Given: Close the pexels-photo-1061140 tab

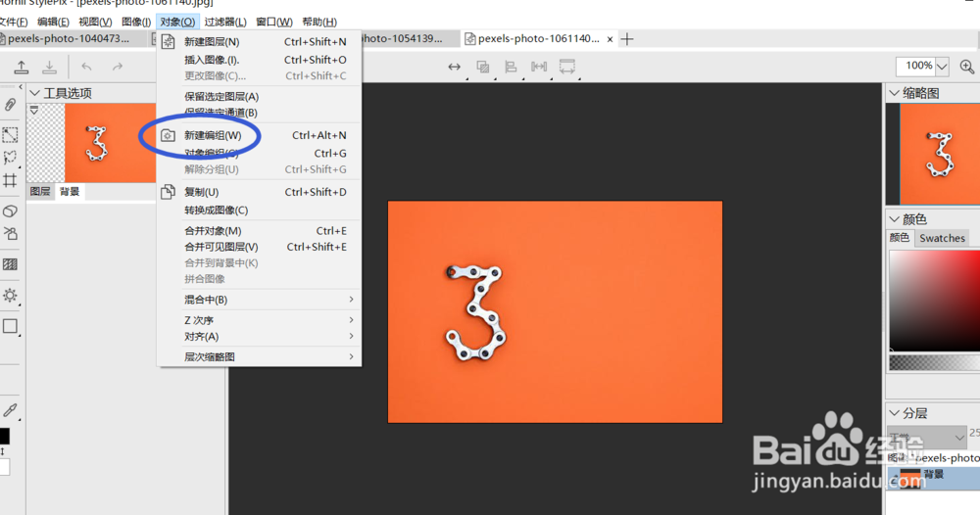Looking at the screenshot, I should (610, 39).
